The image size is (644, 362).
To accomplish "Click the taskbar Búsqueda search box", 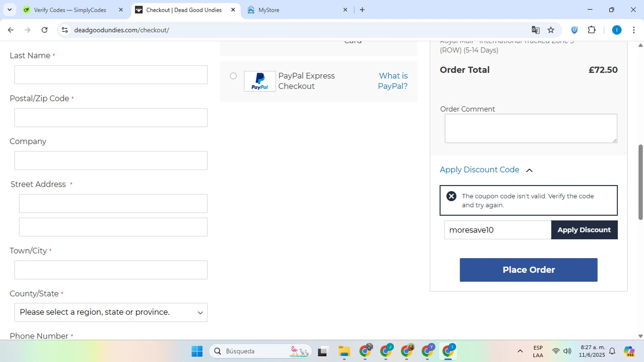I will coord(260,351).
